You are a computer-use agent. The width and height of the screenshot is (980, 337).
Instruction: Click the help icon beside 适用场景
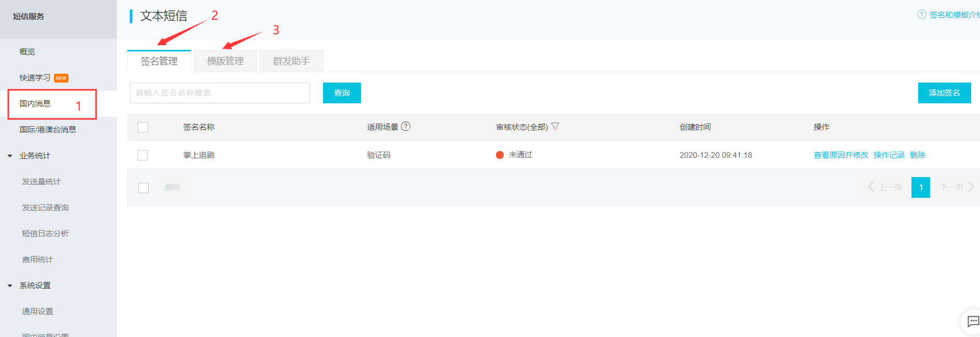point(406,126)
